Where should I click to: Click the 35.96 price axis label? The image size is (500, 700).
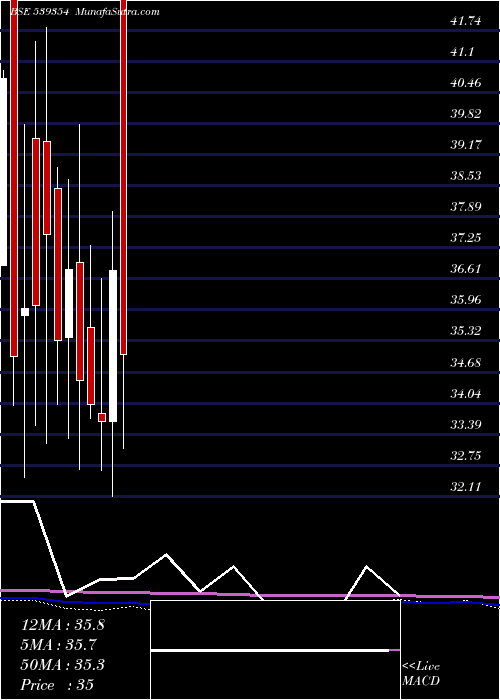point(466,300)
